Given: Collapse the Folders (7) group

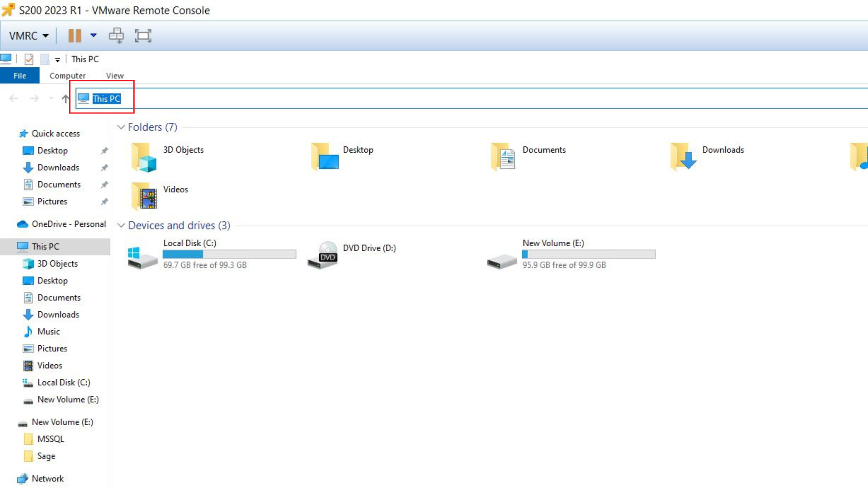Looking at the screenshot, I should pos(121,127).
